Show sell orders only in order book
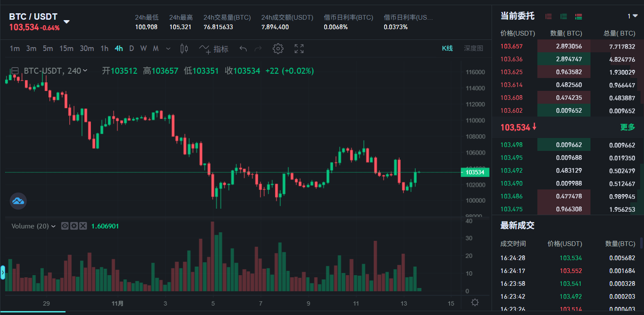The width and height of the screenshot is (644, 315). tap(549, 16)
